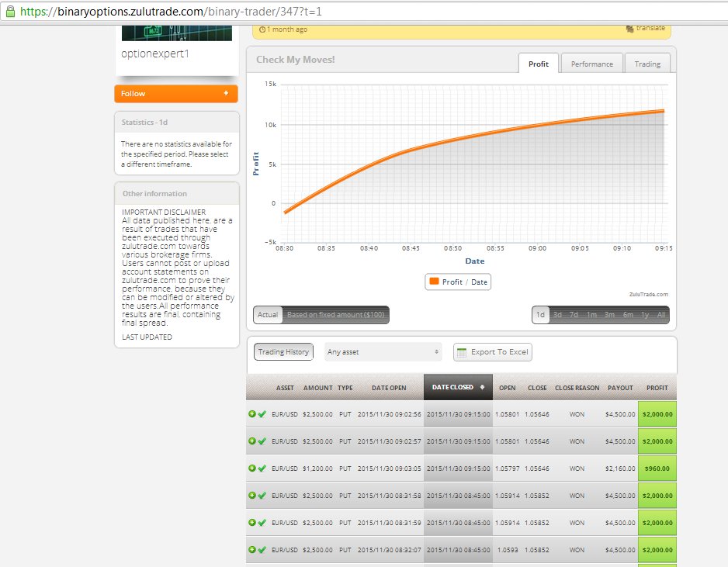Select the 1y timeframe
Viewport: 728px width, 567px height.
(x=645, y=315)
